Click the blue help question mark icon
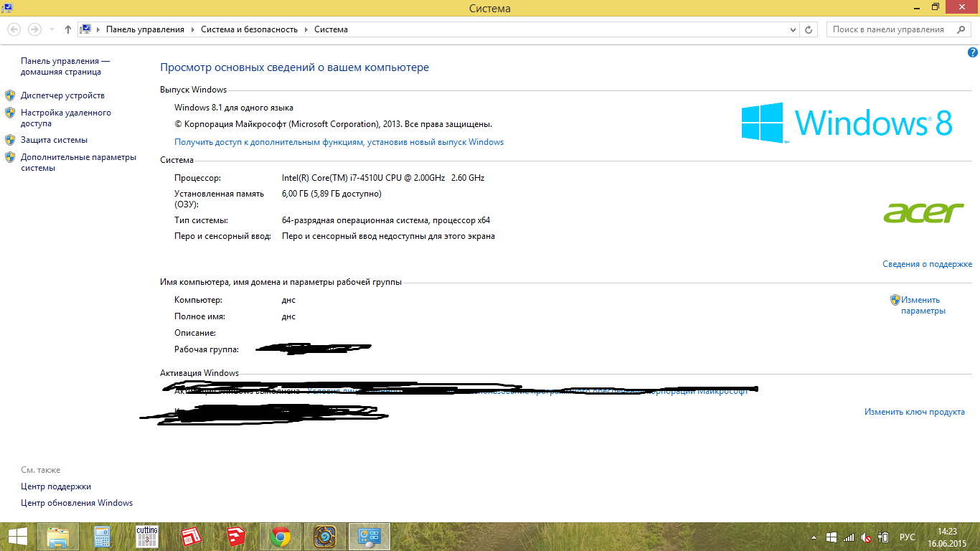 tap(973, 53)
